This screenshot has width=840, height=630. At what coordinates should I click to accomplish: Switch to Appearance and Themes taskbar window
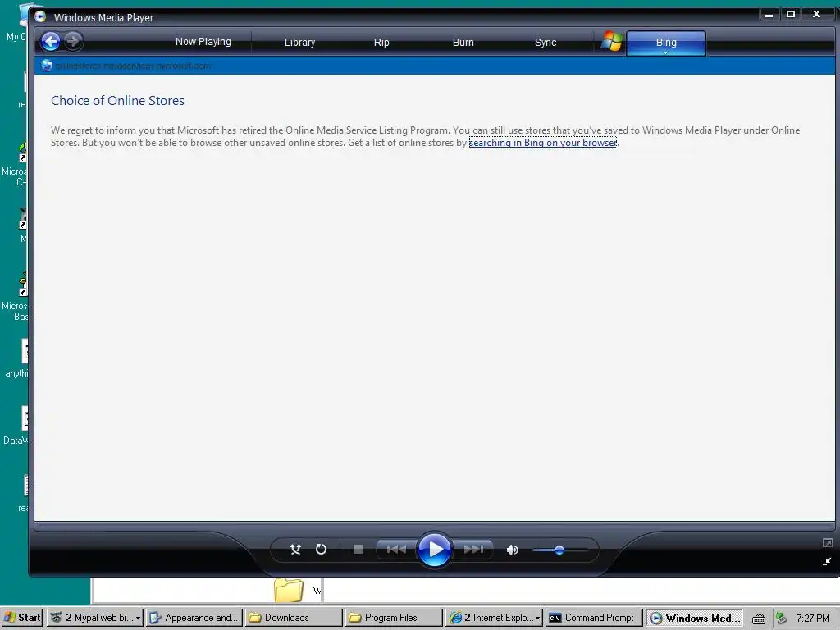click(194, 618)
